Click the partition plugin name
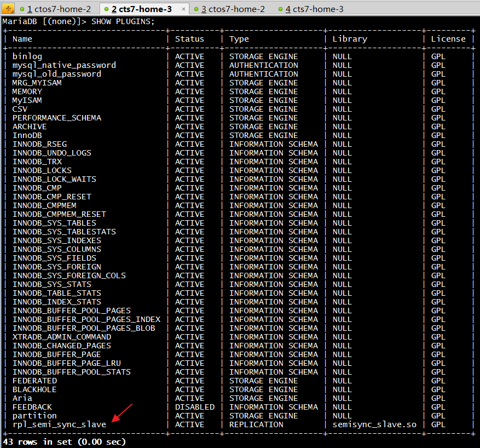The width and height of the screenshot is (480, 448). 34,416
